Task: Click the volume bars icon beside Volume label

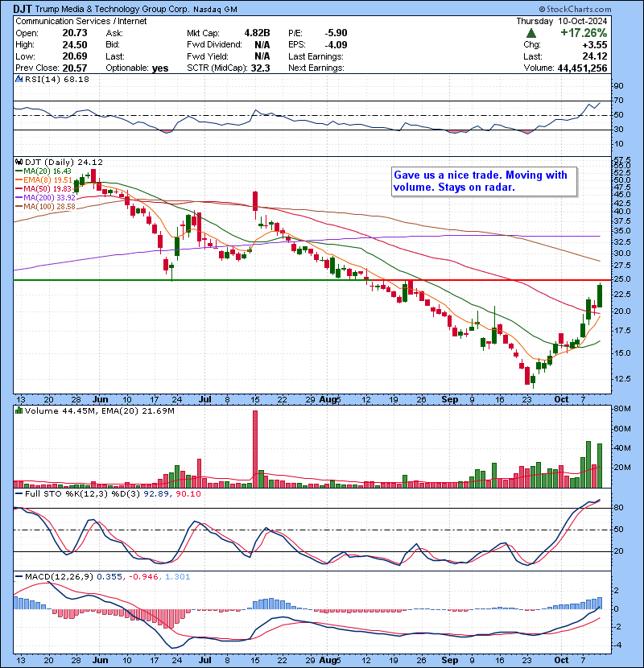Action: pos(19,410)
